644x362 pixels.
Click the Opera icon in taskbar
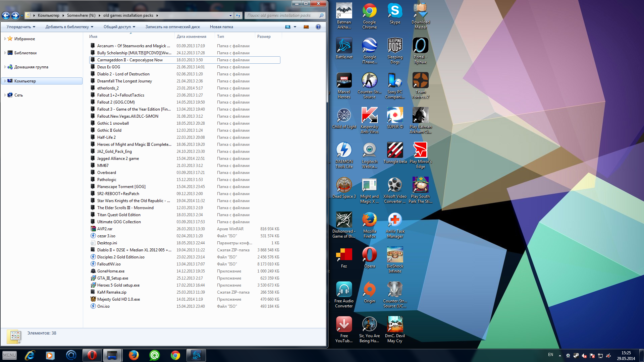(92, 355)
